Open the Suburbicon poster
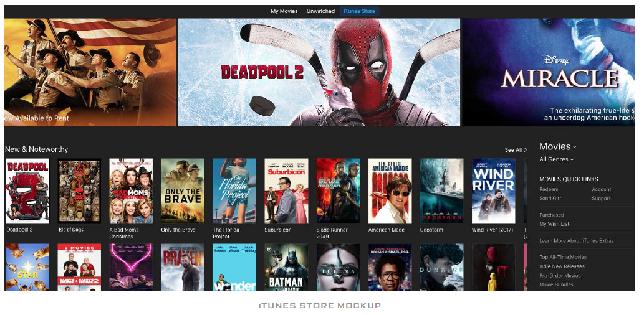644x315 pixels. click(x=286, y=191)
